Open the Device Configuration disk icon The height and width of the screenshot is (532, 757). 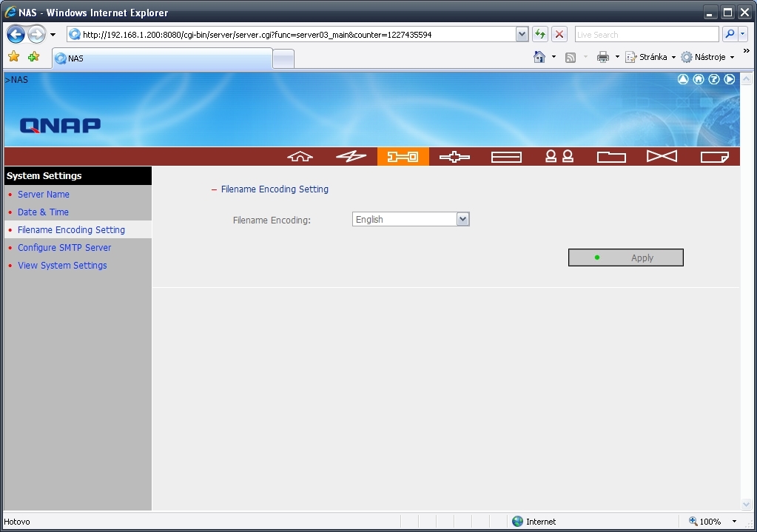pos(506,157)
